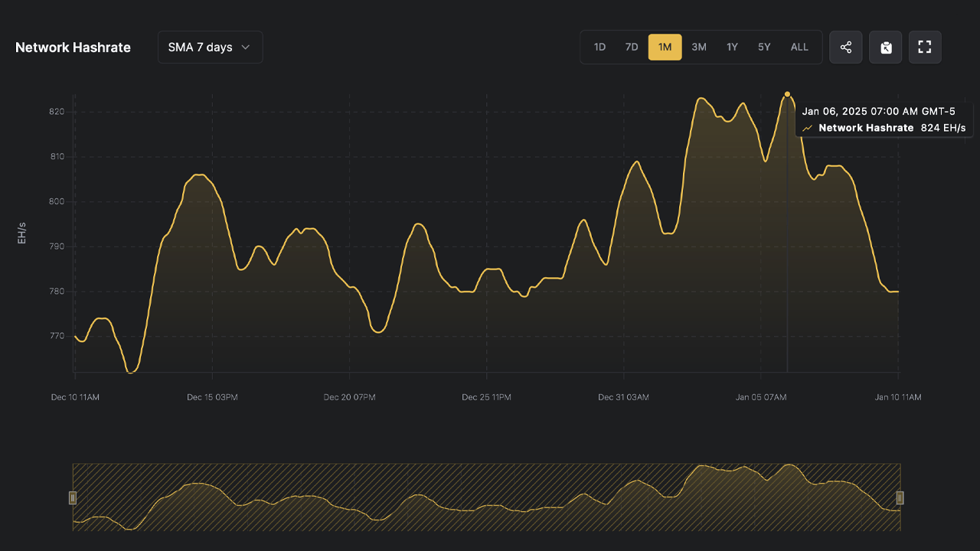The image size is (980, 551).
Task: Switch chart to 1Y range
Action: coord(732,47)
